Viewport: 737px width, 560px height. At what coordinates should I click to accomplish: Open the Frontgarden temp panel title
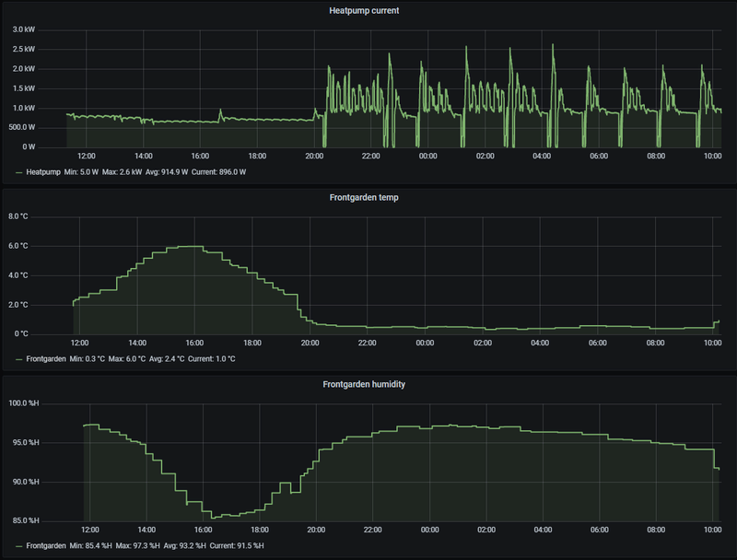click(x=364, y=197)
